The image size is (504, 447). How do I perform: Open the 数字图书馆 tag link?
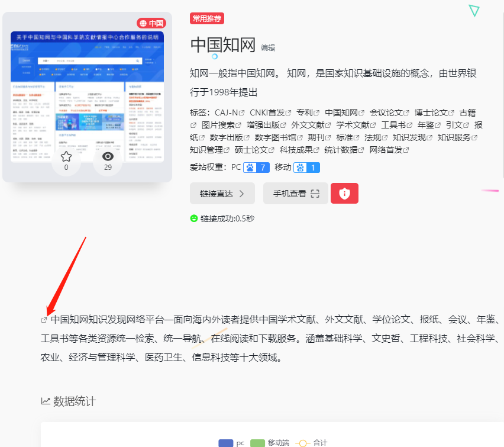tap(279, 137)
